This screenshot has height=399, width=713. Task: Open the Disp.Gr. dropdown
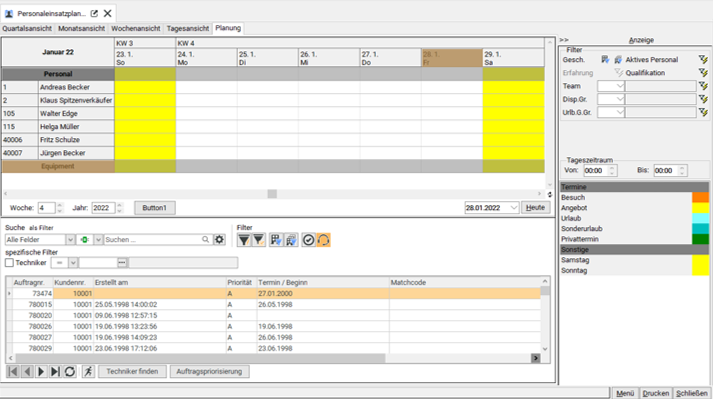[620, 99]
